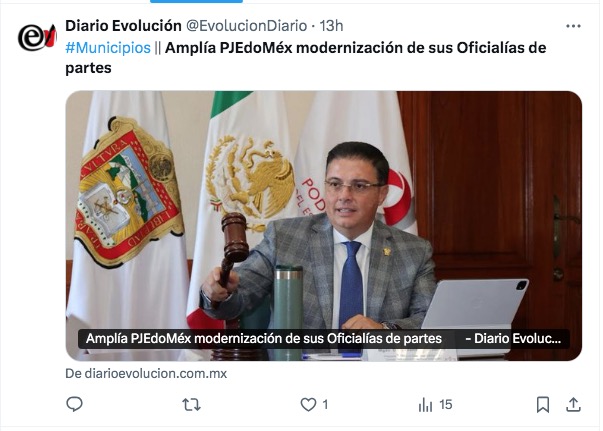Bookmark this post
The height and width of the screenshot is (431, 603).
(543, 404)
